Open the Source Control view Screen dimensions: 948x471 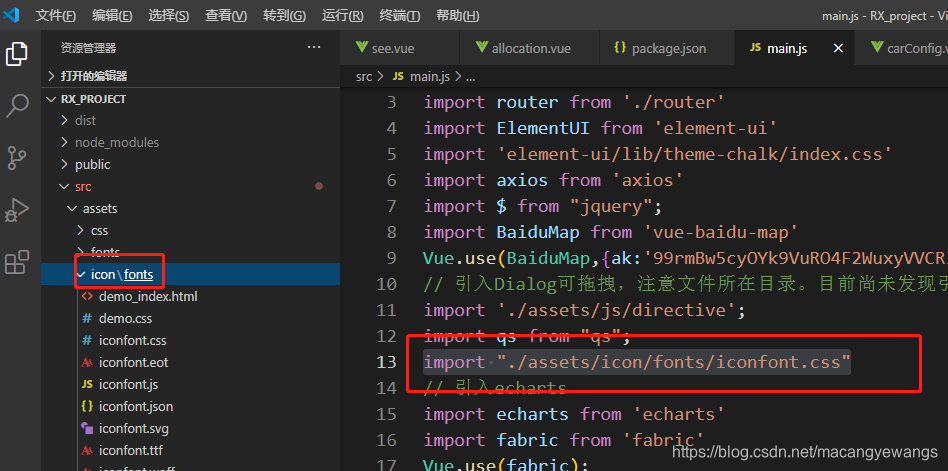[17, 158]
